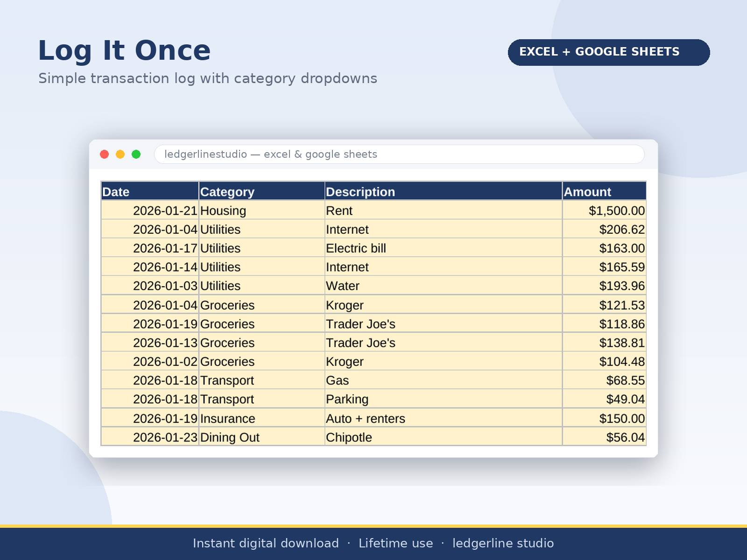Click the $206.62 amount cell
This screenshot has width=747, height=560.
tap(605, 229)
